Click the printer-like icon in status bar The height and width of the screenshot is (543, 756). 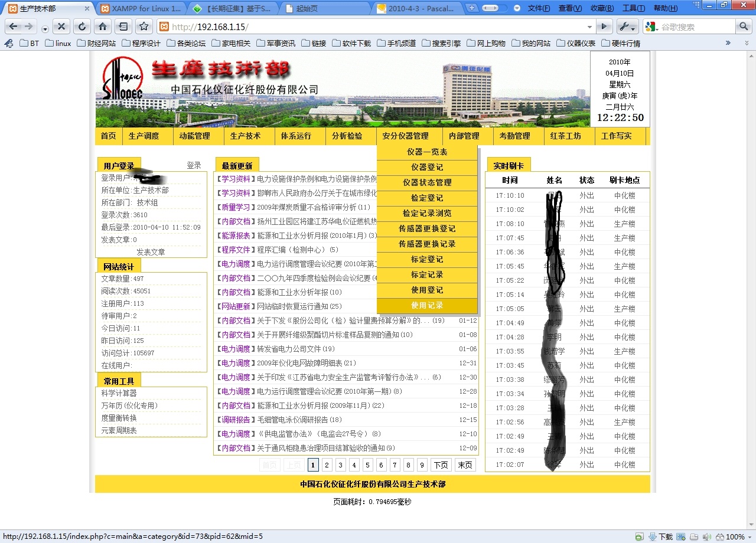click(x=693, y=537)
